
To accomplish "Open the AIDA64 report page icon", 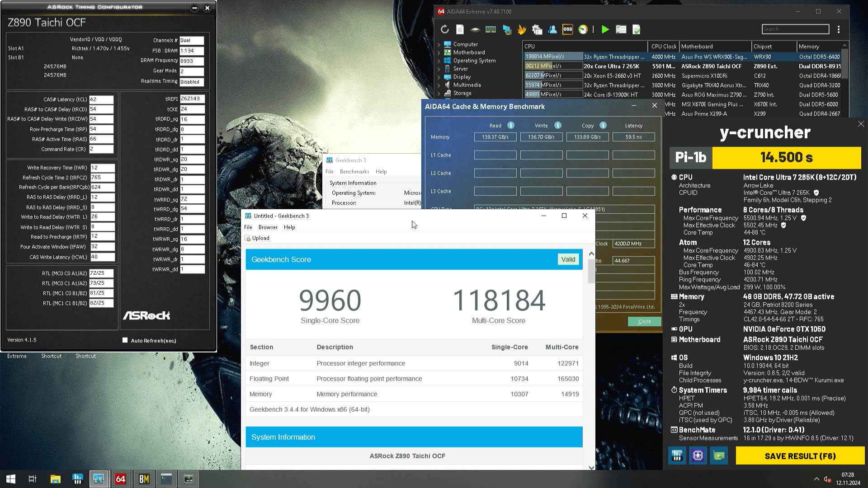I will (460, 29).
